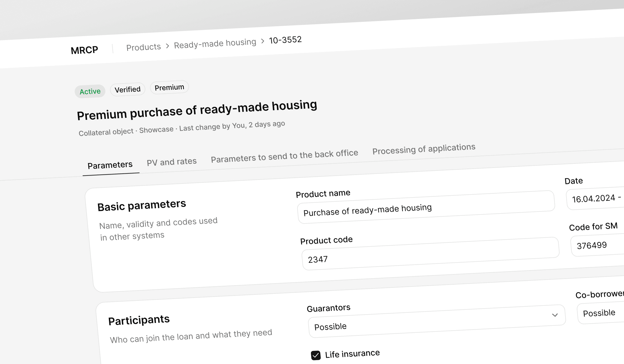Open the Co-borrower dropdown

click(601, 313)
